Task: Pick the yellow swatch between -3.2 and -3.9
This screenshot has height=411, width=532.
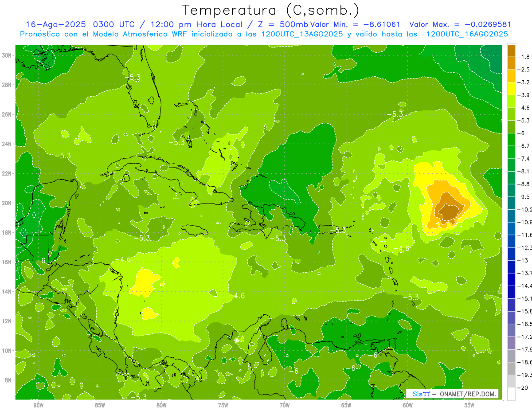Action: [511, 89]
